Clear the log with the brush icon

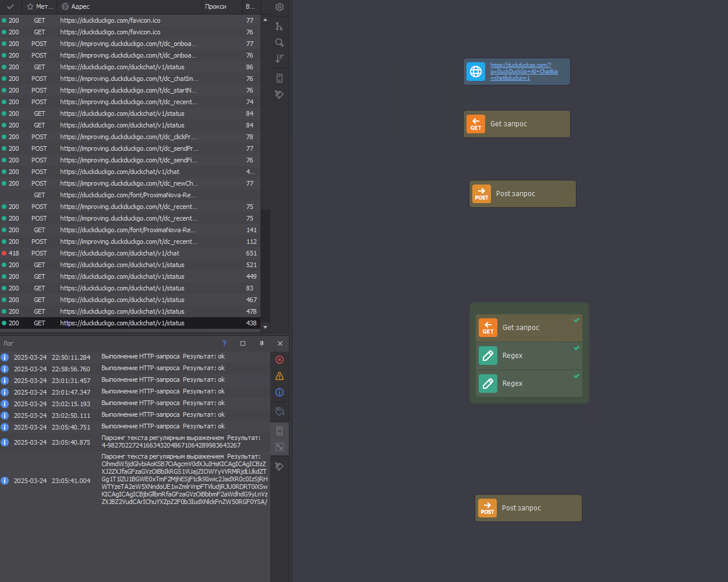[280, 466]
